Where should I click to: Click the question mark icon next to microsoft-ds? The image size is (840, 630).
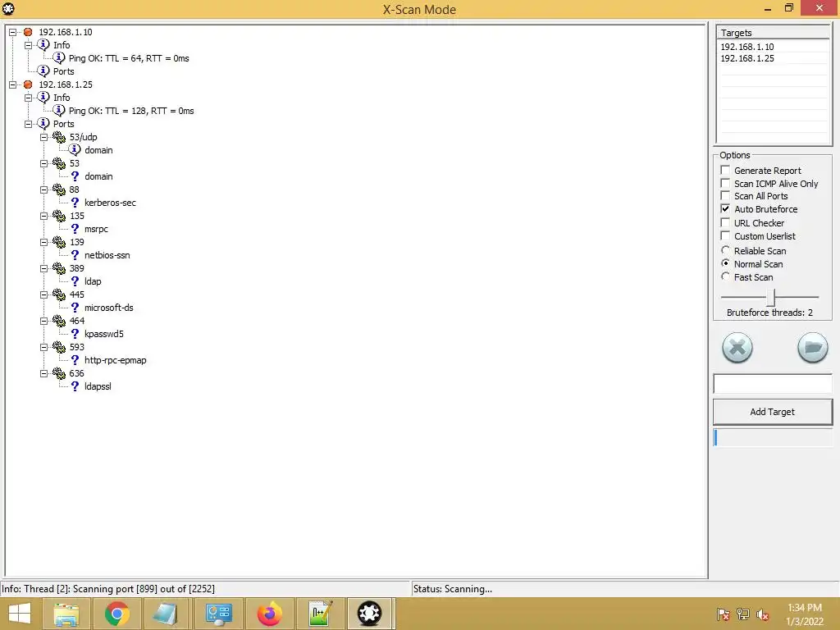pos(75,308)
